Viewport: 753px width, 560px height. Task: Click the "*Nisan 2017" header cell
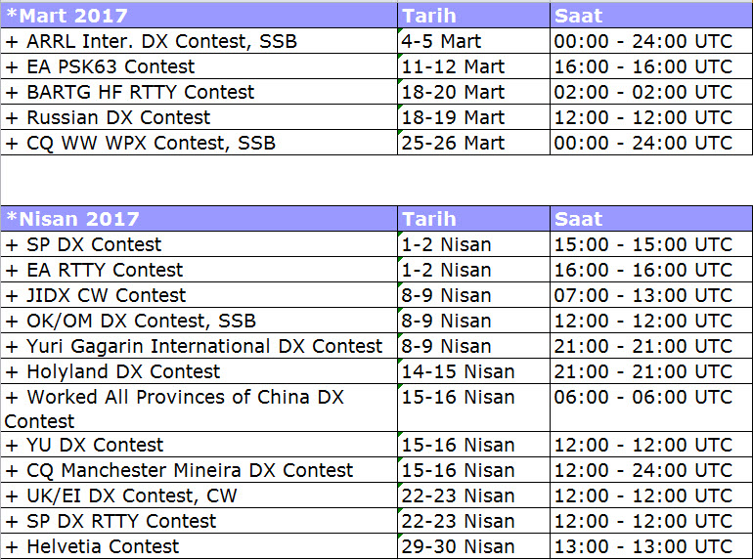pyautogui.click(x=73, y=219)
